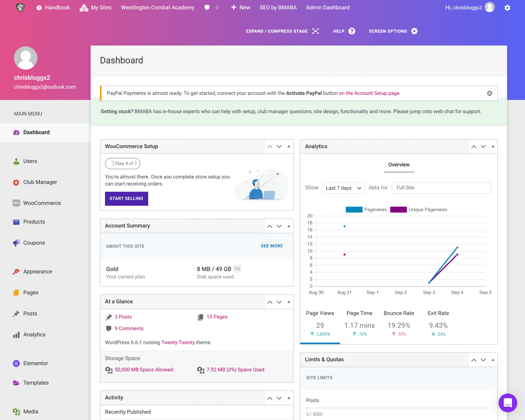The image size is (525, 420).
Task: Select the Page Views metric tab
Action: point(320,324)
